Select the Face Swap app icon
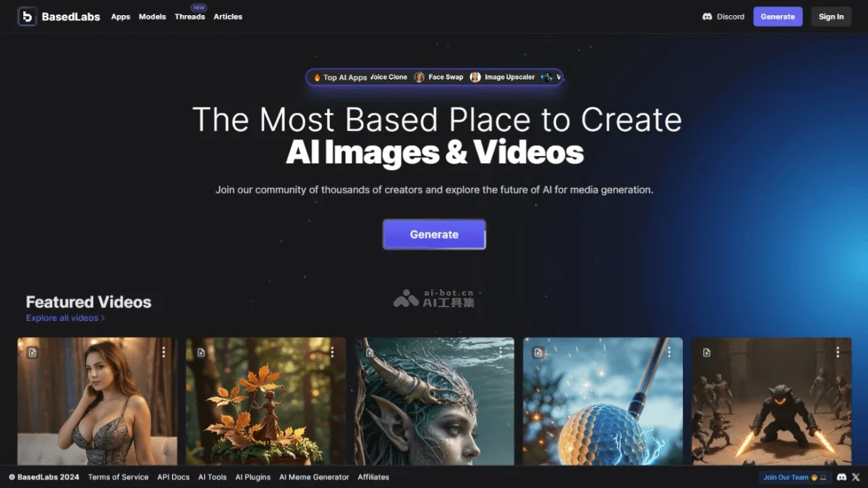This screenshot has height=488, width=868. pos(419,77)
